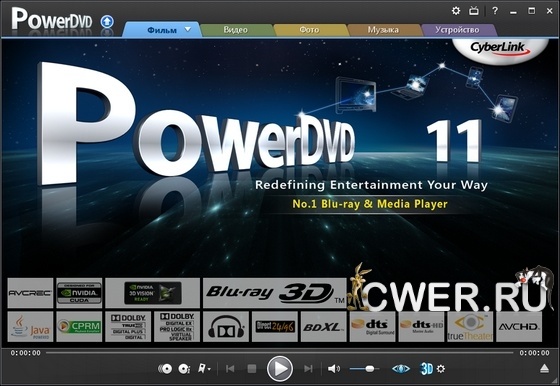
Task: Click the Direct 24/96 badge
Action: [275, 327]
